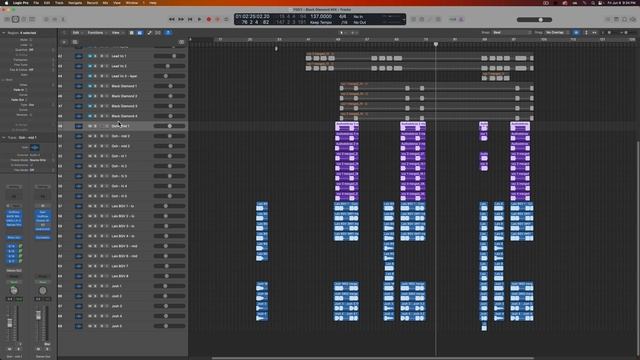Open the Browsers media icon
The width and height of the screenshot is (640, 360).
[633, 19]
